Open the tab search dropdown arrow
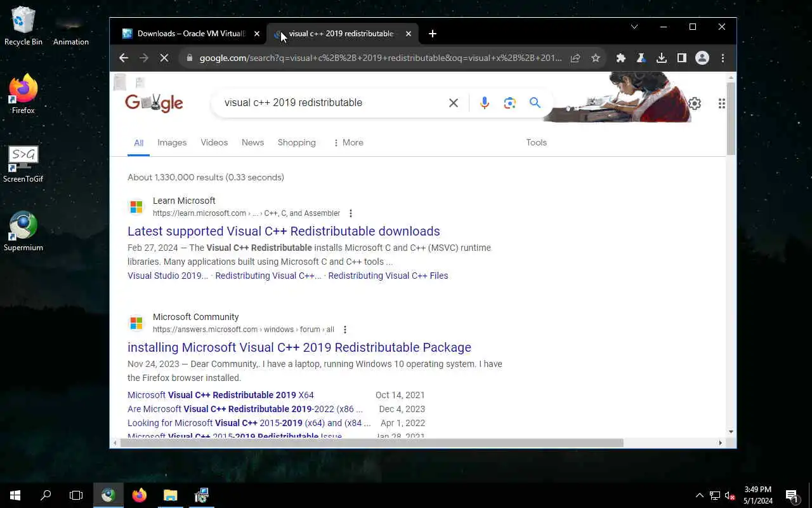 point(634,27)
